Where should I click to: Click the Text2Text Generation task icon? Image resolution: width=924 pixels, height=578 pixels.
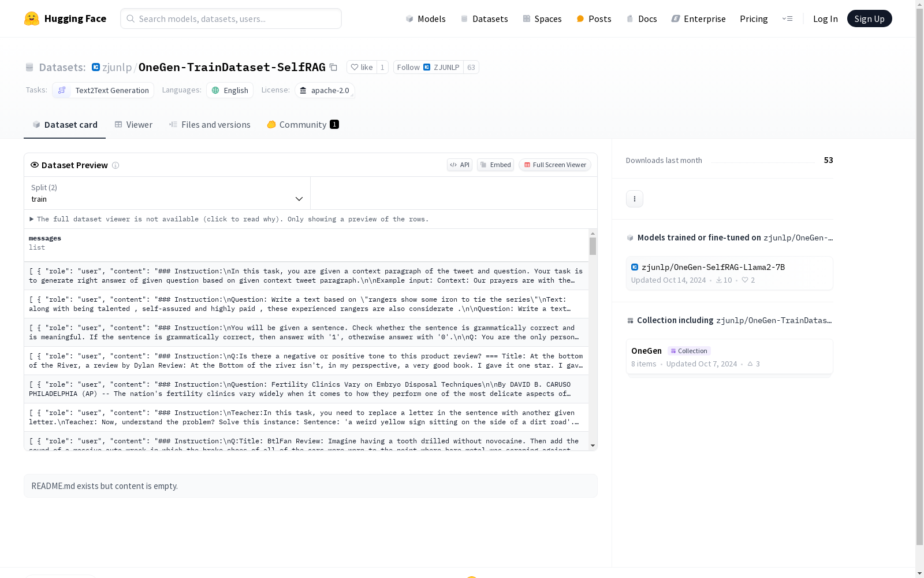click(x=62, y=90)
